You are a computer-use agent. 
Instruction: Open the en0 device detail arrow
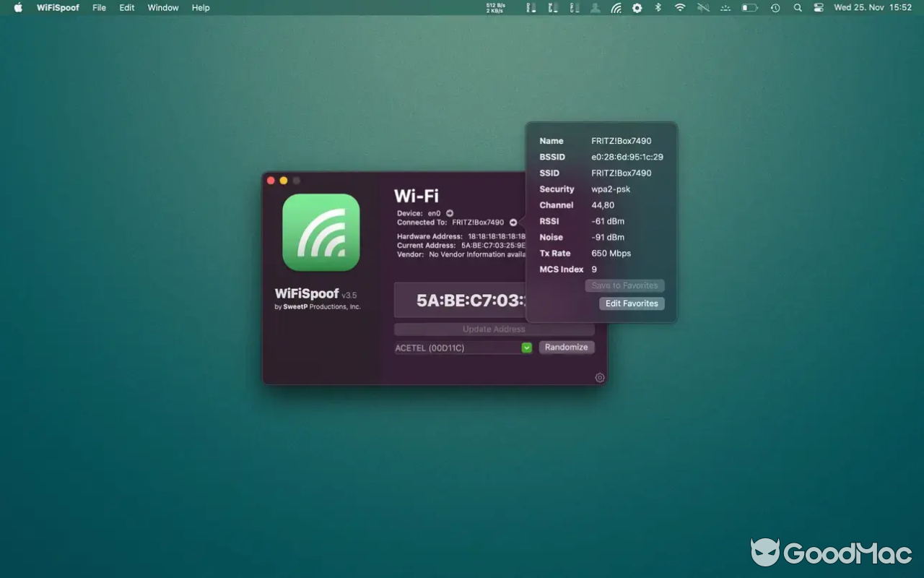[x=449, y=213]
